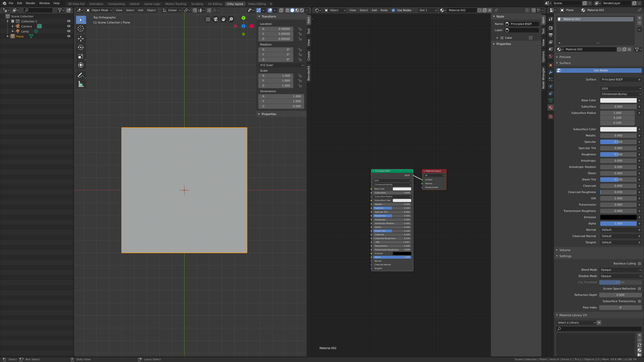Activate the Measure tool
Viewport: 644px width, 362px height.
[81, 84]
